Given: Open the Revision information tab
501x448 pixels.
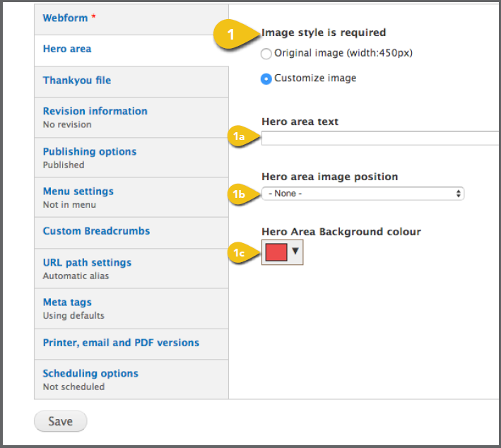Looking at the screenshot, I should (131, 117).
